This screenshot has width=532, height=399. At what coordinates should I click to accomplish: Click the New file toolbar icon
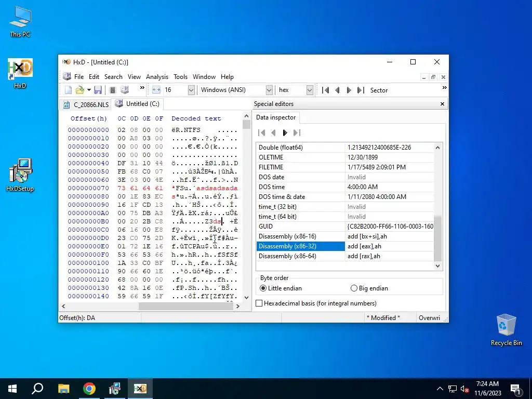(x=68, y=90)
